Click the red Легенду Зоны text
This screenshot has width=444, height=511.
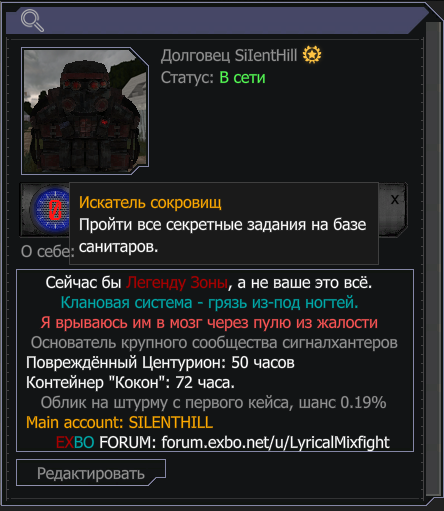(x=177, y=283)
